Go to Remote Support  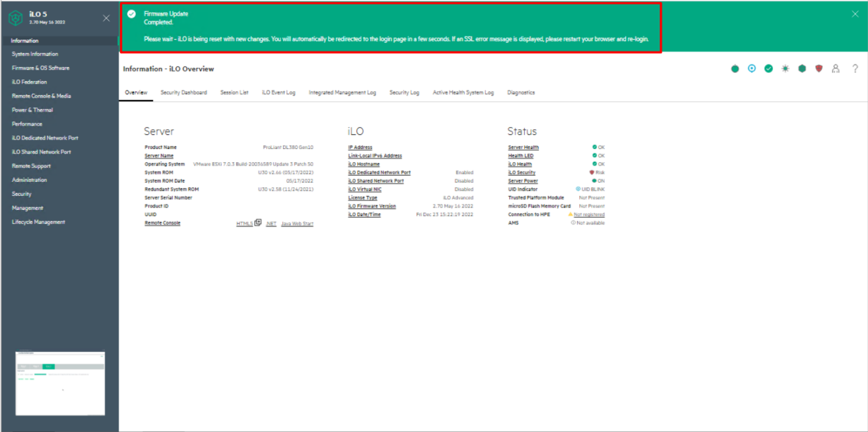click(x=31, y=166)
